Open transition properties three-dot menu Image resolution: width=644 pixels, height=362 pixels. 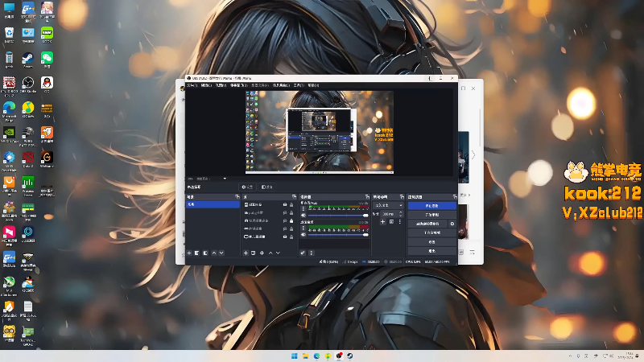[x=399, y=222]
